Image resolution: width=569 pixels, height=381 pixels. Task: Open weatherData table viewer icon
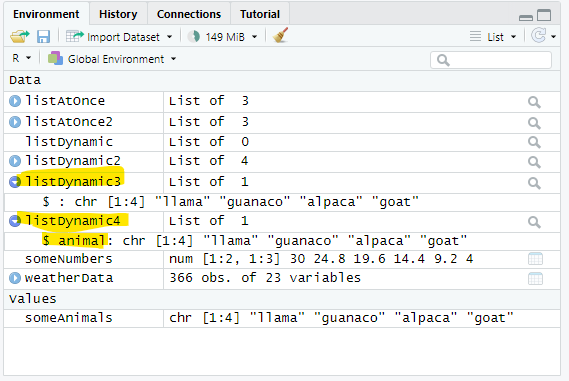[x=535, y=278]
